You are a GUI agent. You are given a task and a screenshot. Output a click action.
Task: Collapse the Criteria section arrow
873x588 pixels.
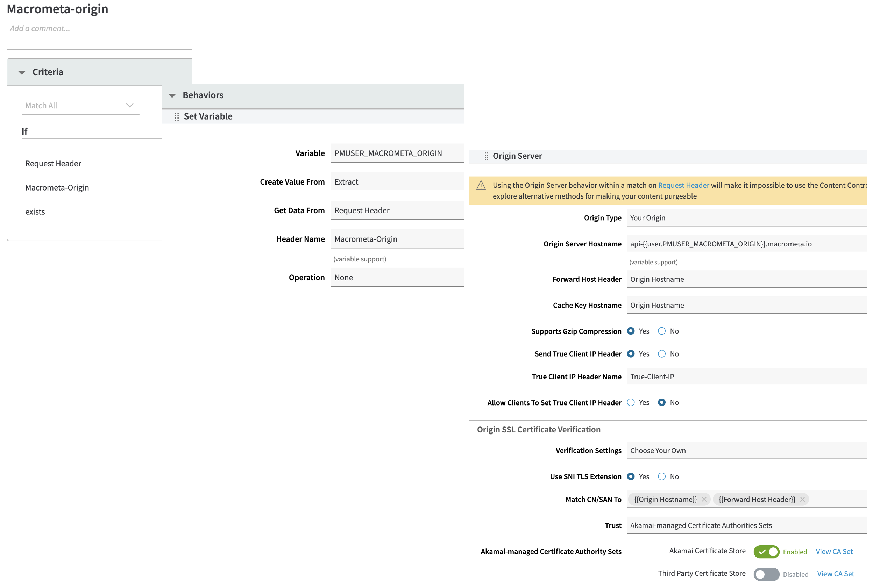(x=22, y=72)
